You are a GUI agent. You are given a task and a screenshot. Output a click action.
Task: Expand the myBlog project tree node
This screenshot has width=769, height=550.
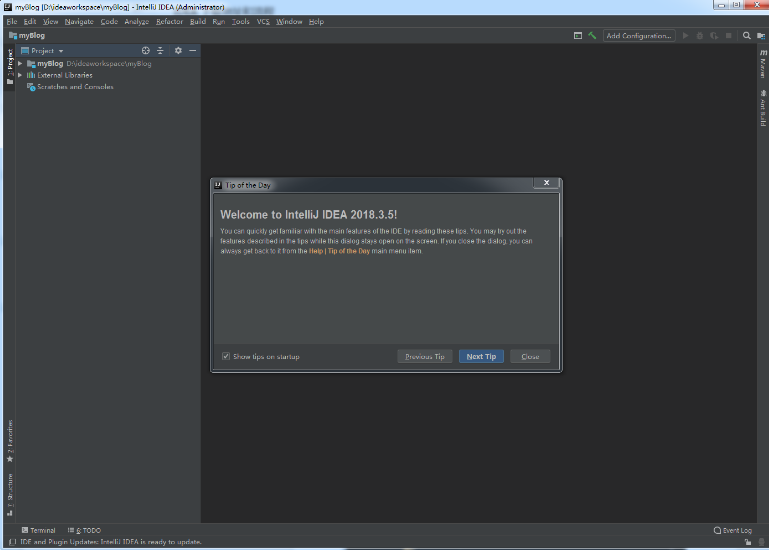[20, 63]
